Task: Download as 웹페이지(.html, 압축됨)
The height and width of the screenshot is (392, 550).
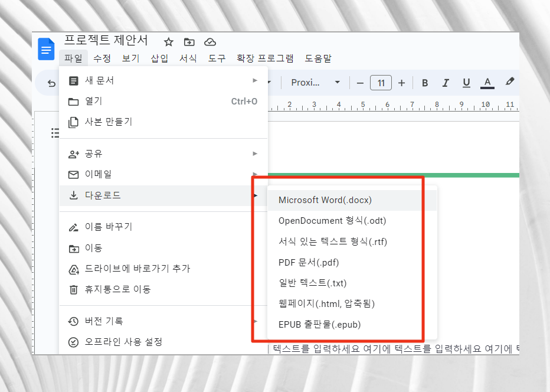Action: pos(352,303)
